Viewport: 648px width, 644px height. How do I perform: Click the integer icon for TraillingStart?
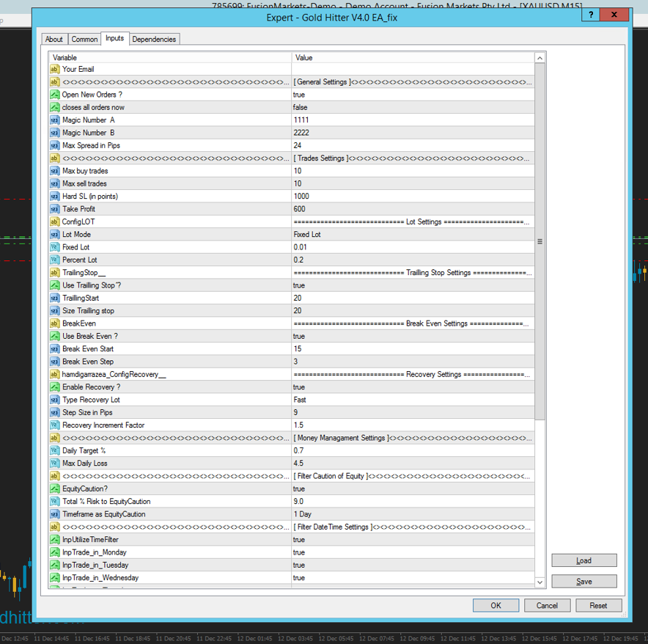click(x=54, y=298)
